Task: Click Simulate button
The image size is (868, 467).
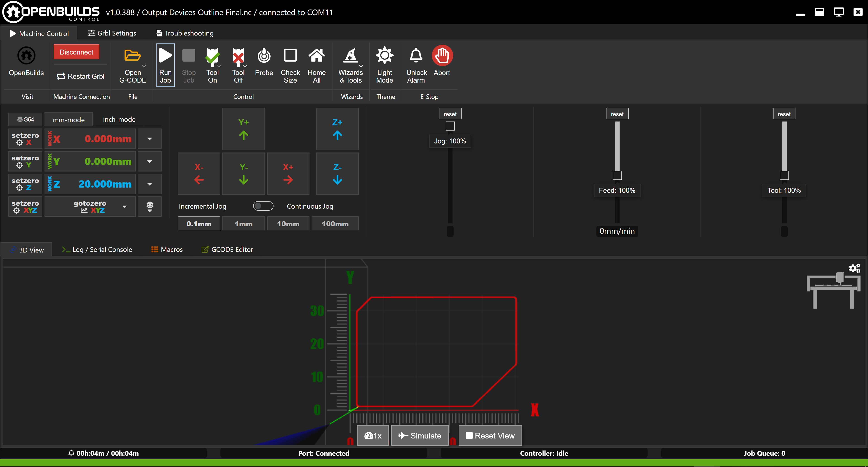Action: tap(420, 436)
